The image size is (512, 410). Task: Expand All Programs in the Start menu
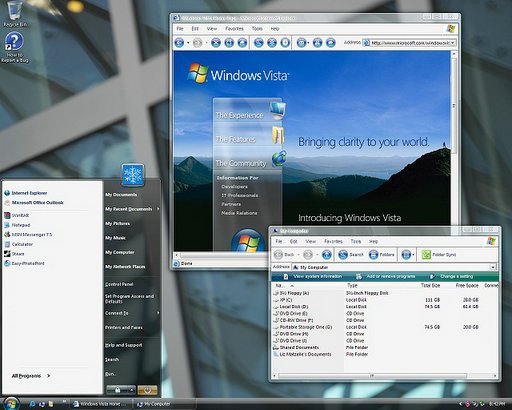coord(31,376)
